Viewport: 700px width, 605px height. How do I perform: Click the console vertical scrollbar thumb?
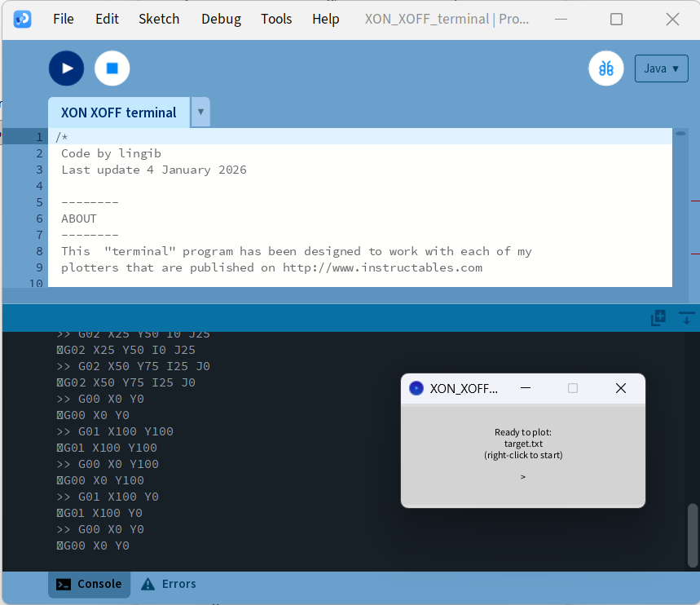pyautogui.click(x=693, y=536)
